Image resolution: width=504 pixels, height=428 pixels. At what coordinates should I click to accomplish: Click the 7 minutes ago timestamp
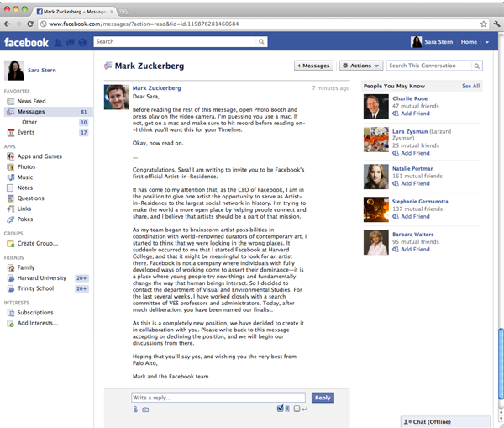331,88
